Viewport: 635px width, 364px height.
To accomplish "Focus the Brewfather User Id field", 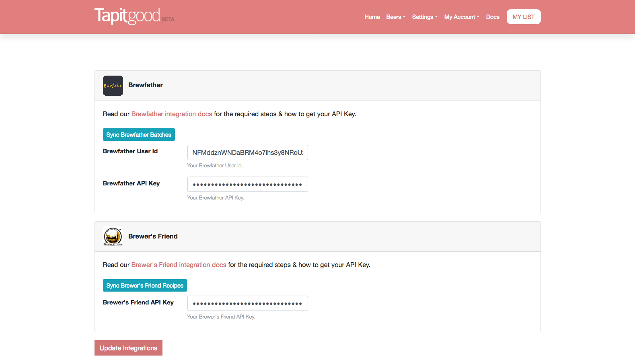I will click(x=248, y=152).
